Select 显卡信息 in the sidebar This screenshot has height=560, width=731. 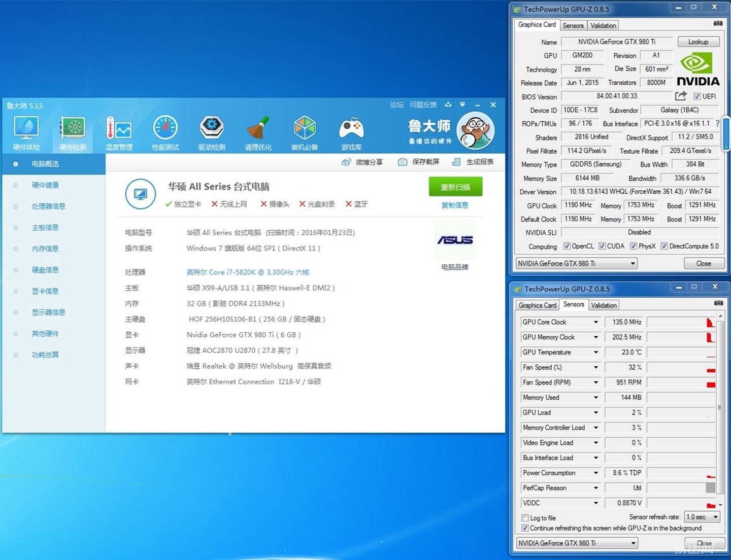45,291
